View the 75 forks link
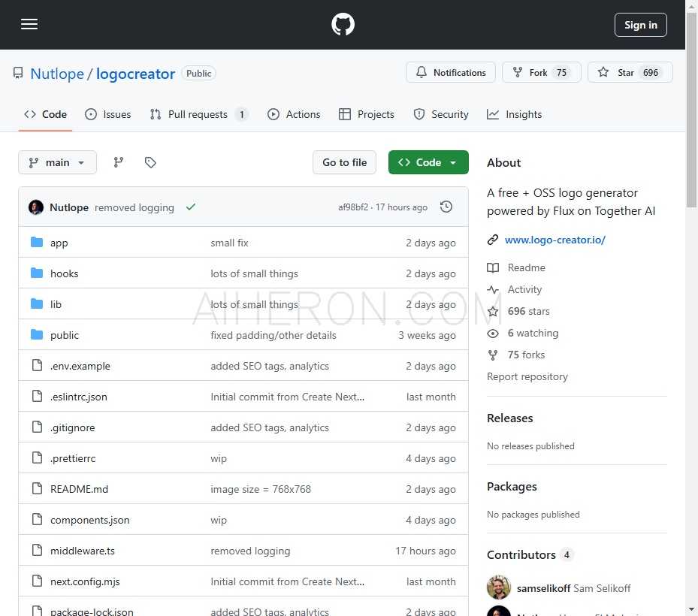This screenshot has height=616, width=698. [526, 355]
